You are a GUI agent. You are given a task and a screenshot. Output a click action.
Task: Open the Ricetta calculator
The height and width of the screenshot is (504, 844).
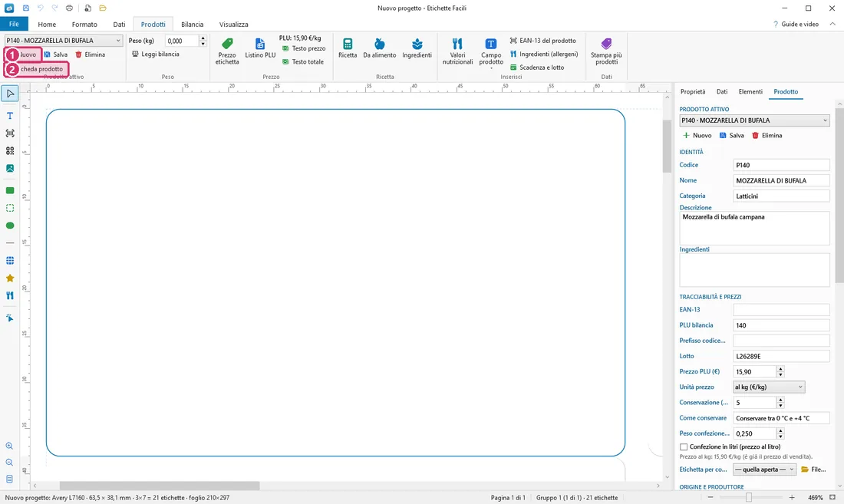(348, 48)
